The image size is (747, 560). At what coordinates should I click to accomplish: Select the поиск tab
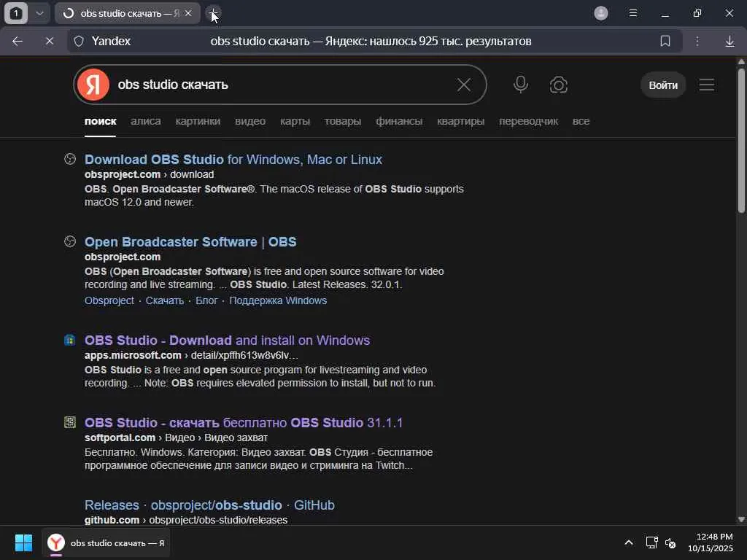point(100,122)
